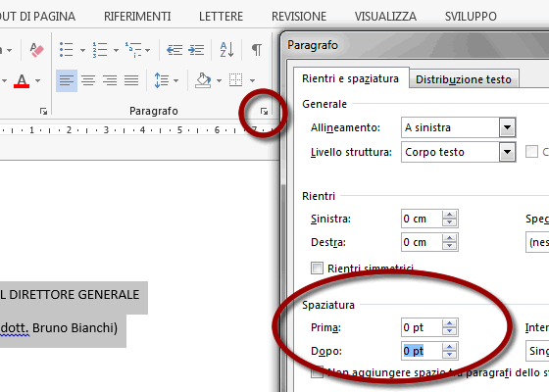The width and height of the screenshot is (549, 392).
Task: Expand line spacing dropdown arrow
Action: (x=176, y=80)
